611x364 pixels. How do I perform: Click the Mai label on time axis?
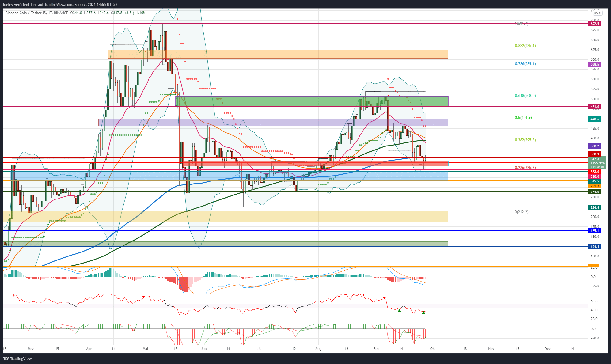pyautogui.click(x=146, y=349)
